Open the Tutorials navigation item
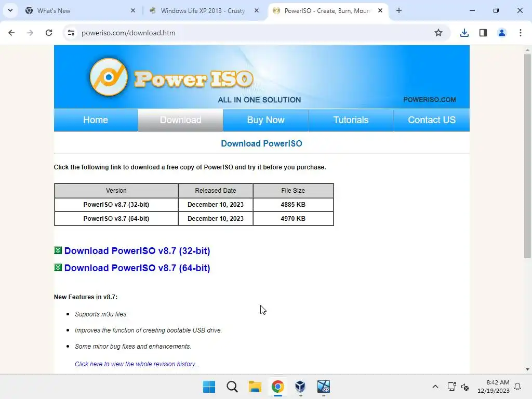 coord(351,120)
